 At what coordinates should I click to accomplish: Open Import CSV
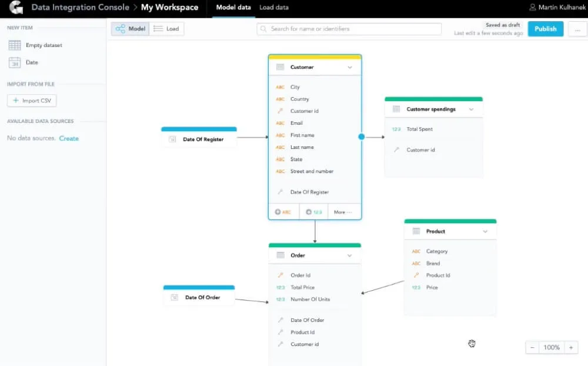coord(31,100)
